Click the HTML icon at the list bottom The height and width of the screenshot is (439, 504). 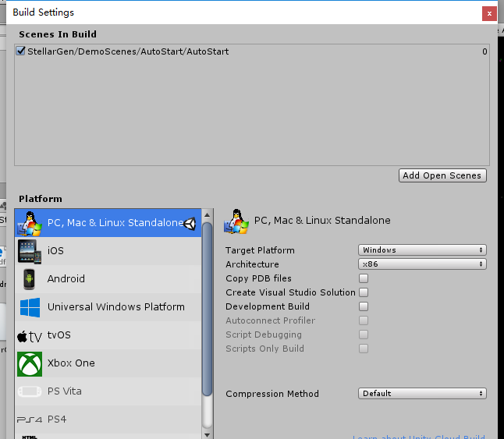point(30,437)
